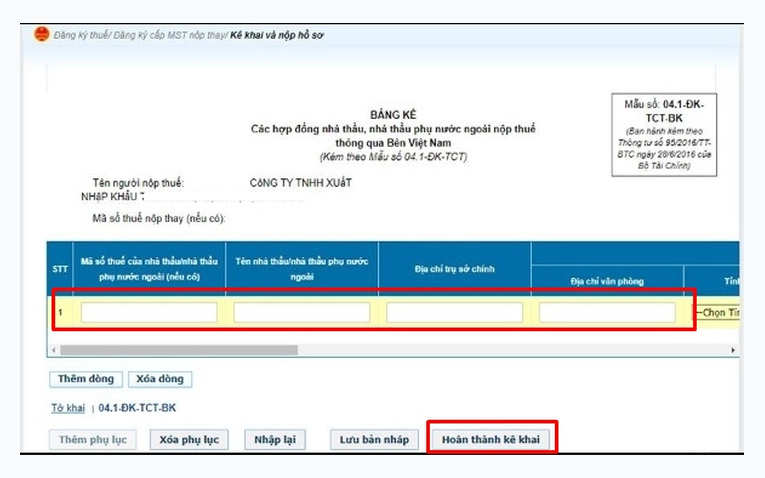Click the Nhập lại button

point(275,439)
